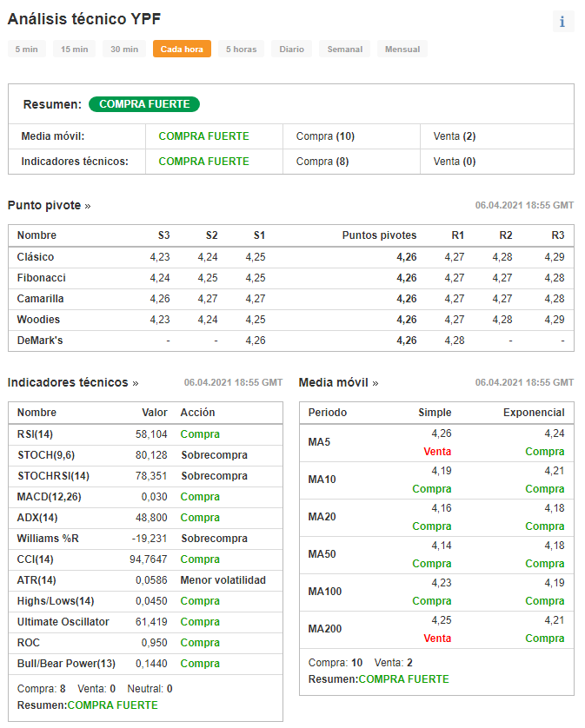The height and width of the screenshot is (728, 585).
Task: Click the info icon at top right
Action: tap(562, 22)
